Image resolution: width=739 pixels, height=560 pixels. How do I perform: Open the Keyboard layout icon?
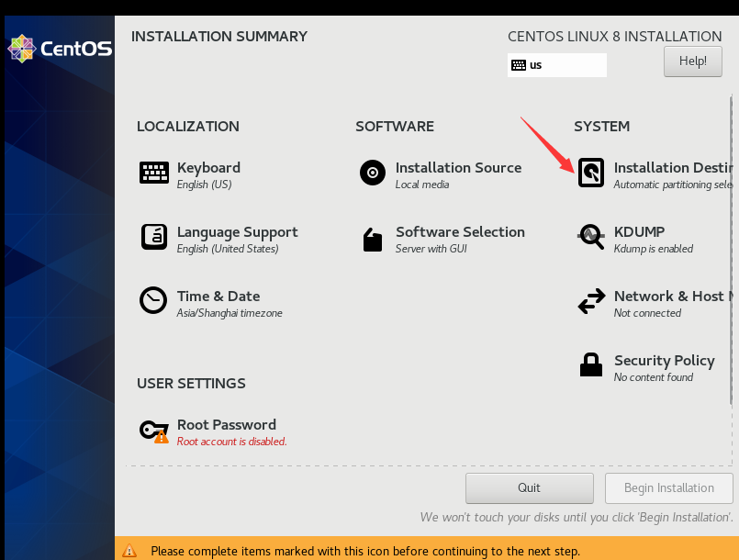(154, 173)
